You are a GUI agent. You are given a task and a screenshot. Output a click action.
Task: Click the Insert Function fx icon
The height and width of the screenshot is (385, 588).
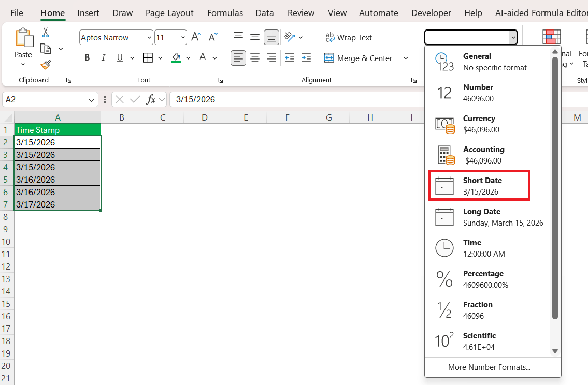pos(151,99)
